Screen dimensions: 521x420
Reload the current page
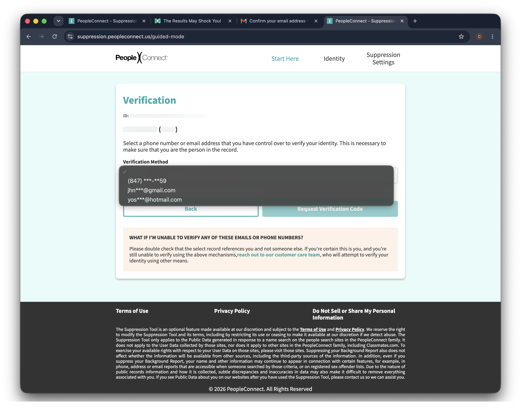tap(55, 37)
